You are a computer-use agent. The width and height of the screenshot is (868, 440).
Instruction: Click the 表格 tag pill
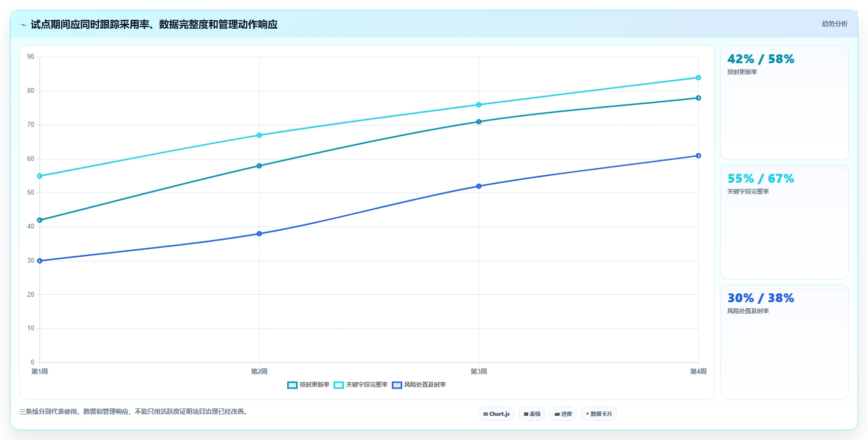coord(532,414)
